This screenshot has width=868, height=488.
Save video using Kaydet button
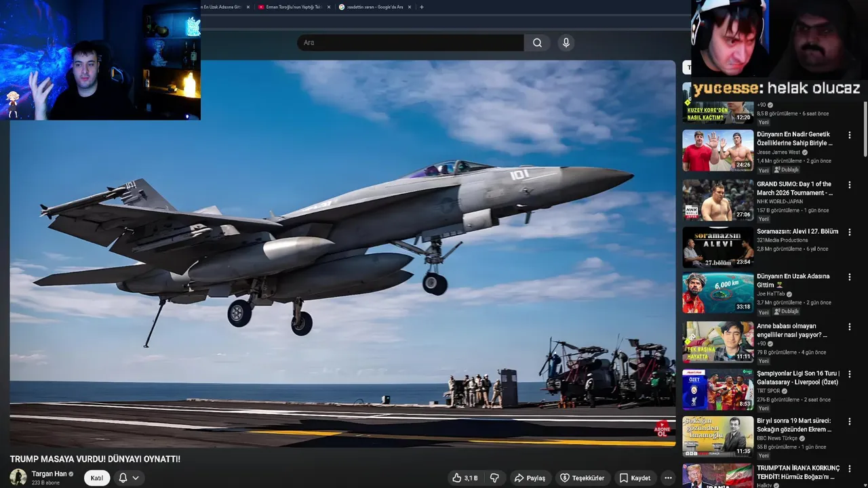pos(635,478)
